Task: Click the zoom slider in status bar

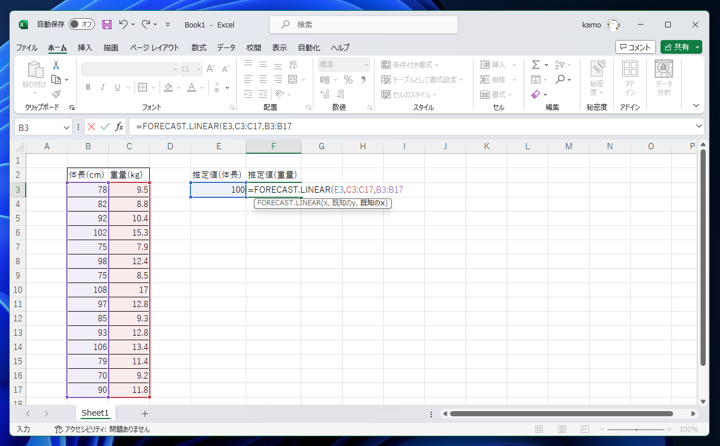Action: (636, 429)
